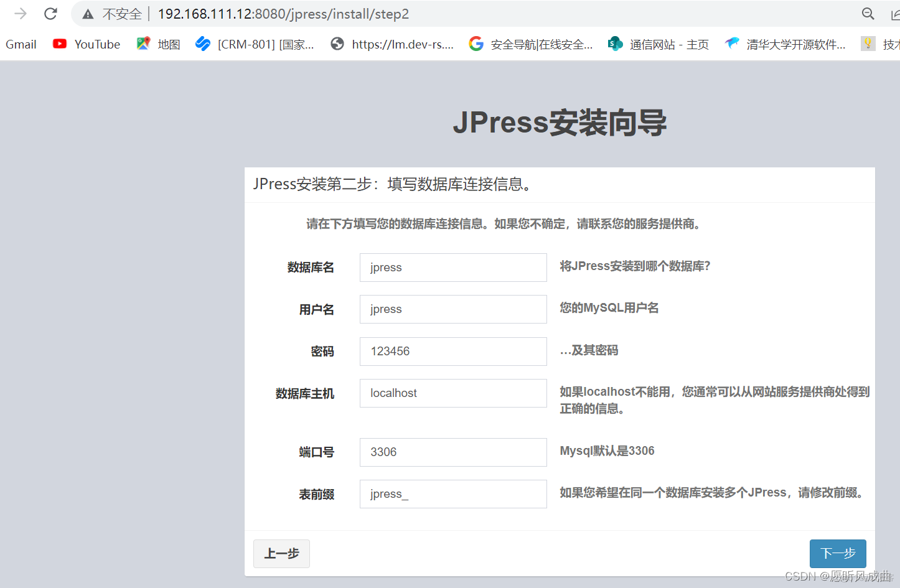Screen dimensions: 900x588
Task: Open the zoom magnifier icon in address bar
Action: [868, 14]
